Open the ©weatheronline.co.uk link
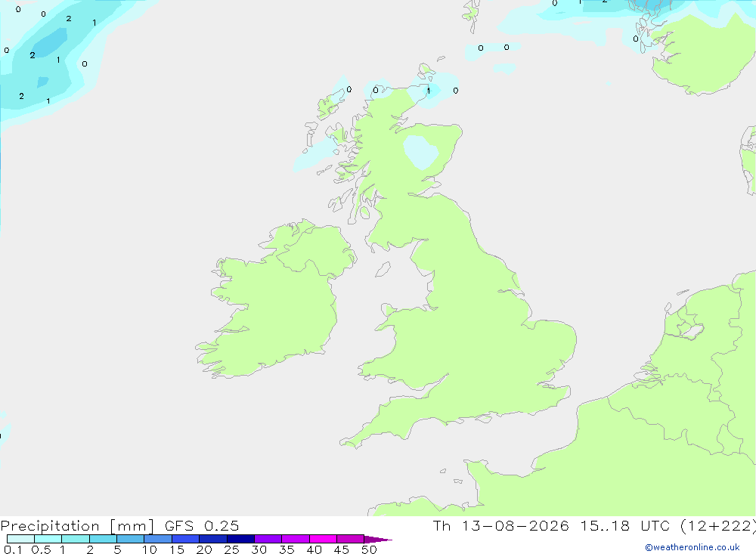 692,547
